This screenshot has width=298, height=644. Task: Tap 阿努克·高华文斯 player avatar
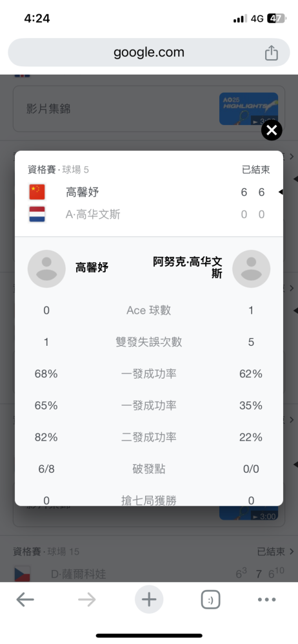click(251, 269)
